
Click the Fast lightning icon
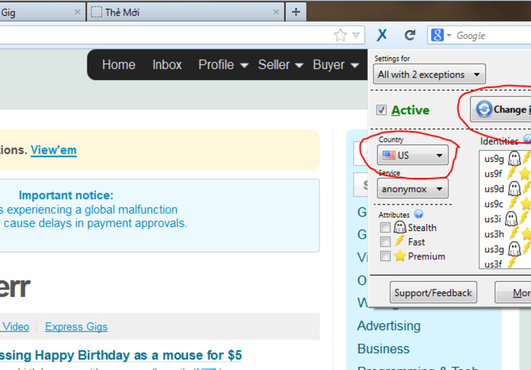[x=400, y=241]
